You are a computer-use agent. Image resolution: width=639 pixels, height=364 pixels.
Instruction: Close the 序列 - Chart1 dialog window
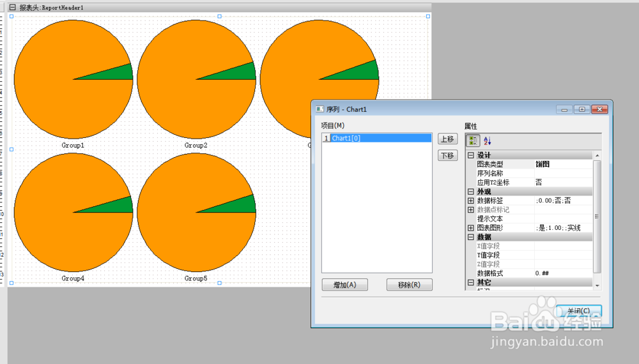(x=600, y=109)
